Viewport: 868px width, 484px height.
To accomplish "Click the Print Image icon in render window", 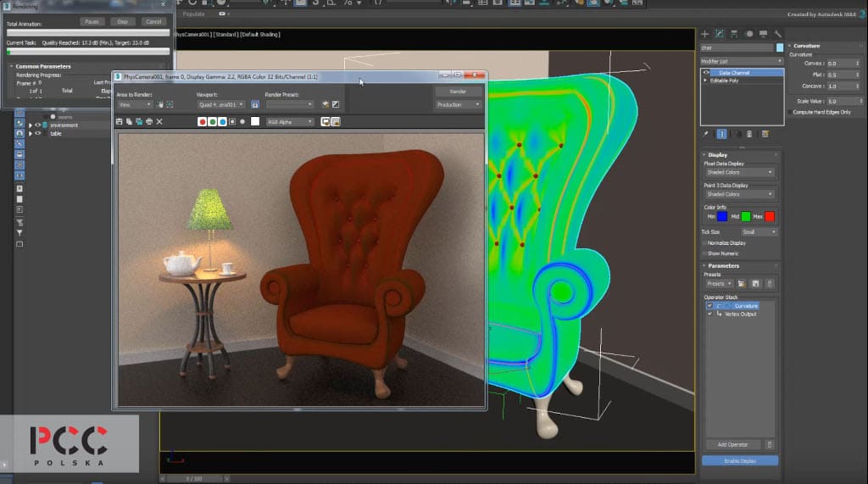I will 149,122.
